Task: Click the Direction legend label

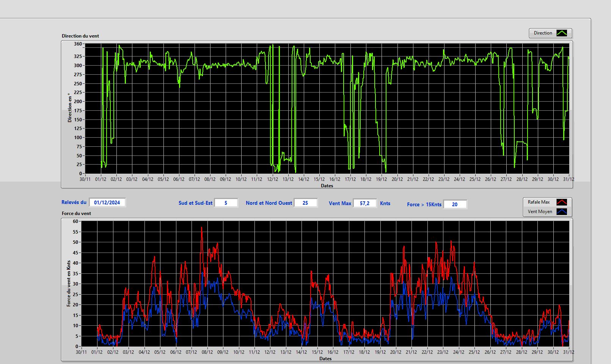Action: pyautogui.click(x=543, y=33)
